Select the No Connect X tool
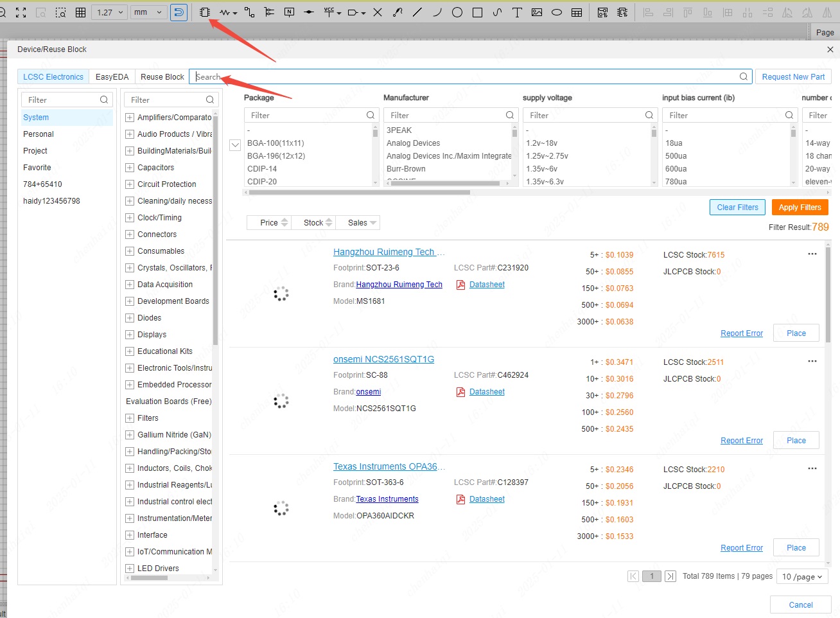 click(378, 12)
